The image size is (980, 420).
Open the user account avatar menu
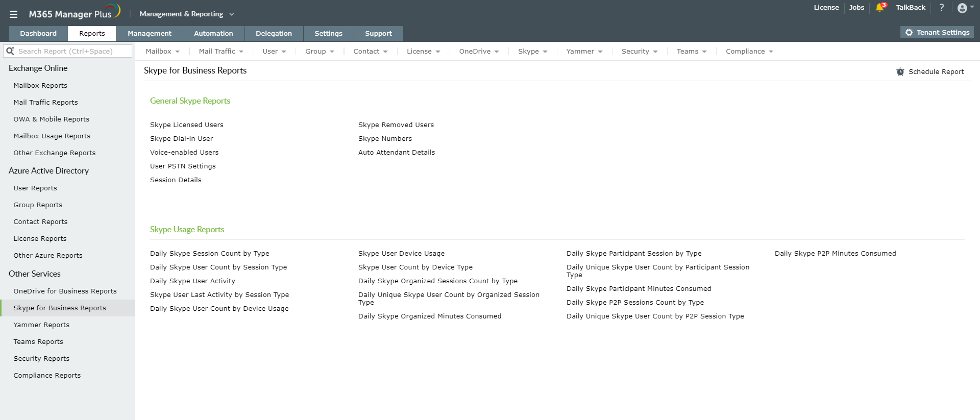[x=963, y=8]
